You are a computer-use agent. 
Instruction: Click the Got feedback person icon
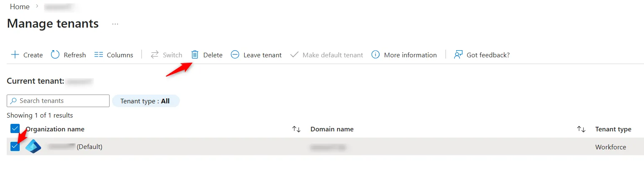458,55
